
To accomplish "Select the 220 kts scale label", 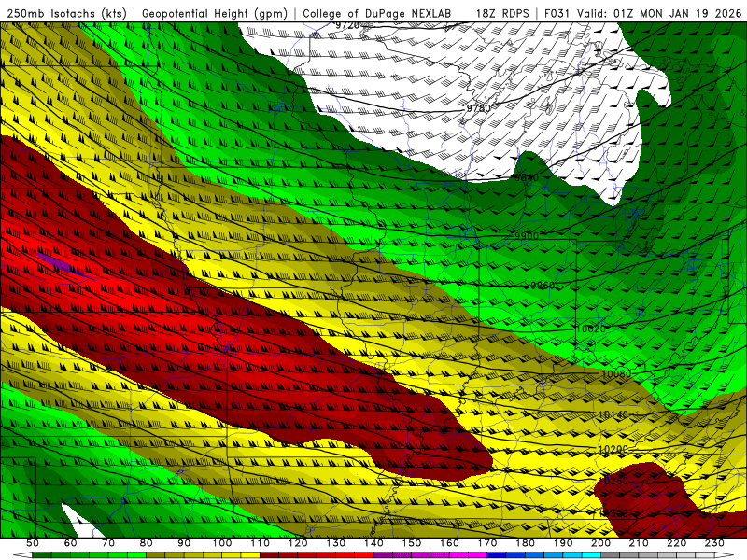I will click(x=677, y=543).
